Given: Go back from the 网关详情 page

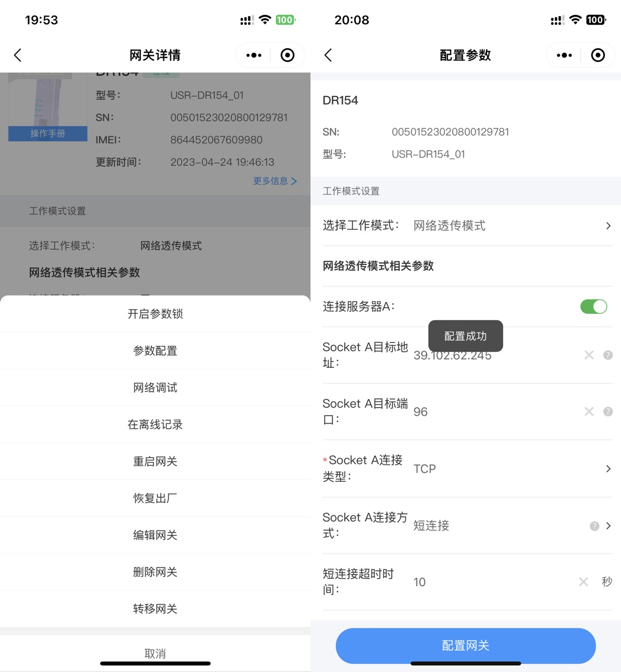Looking at the screenshot, I should point(18,55).
